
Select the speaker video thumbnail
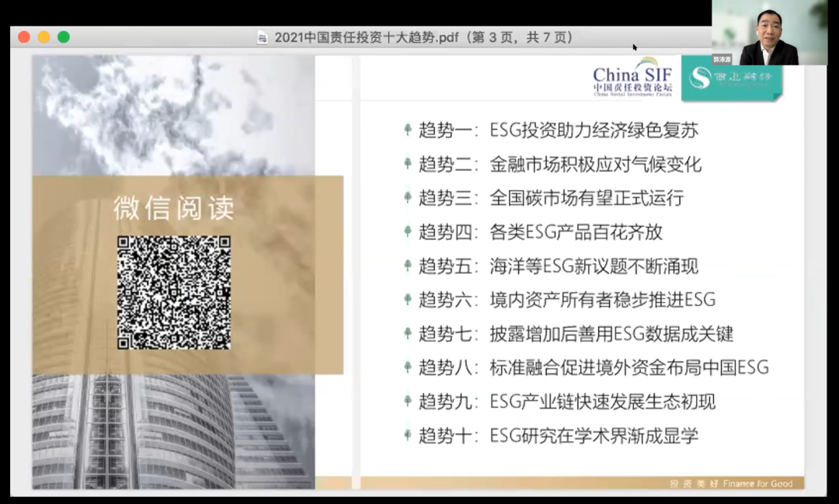click(x=775, y=33)
